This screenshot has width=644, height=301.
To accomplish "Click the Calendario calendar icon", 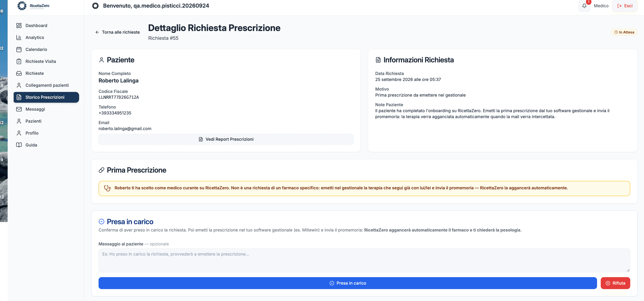I will (x=19, y=49).
